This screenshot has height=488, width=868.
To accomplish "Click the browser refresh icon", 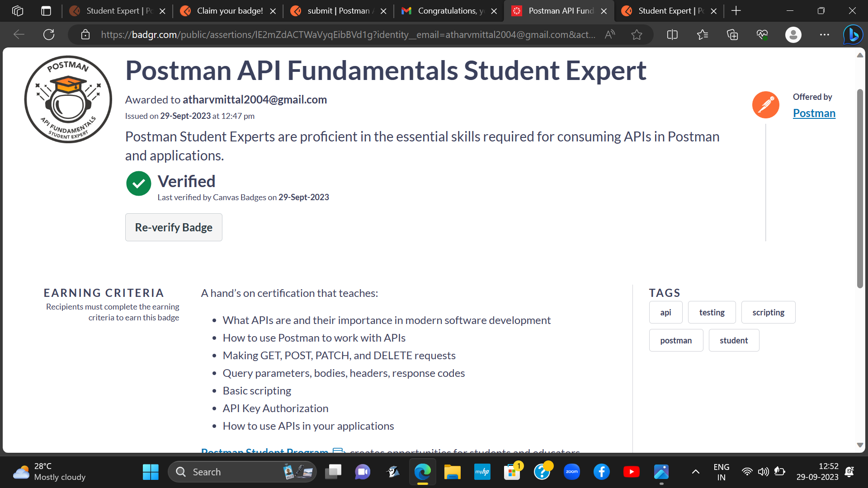I will tap(49, 35).
